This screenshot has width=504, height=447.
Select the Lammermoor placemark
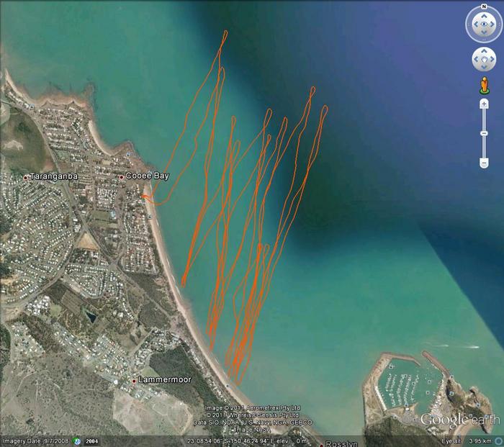coord(134,379)
